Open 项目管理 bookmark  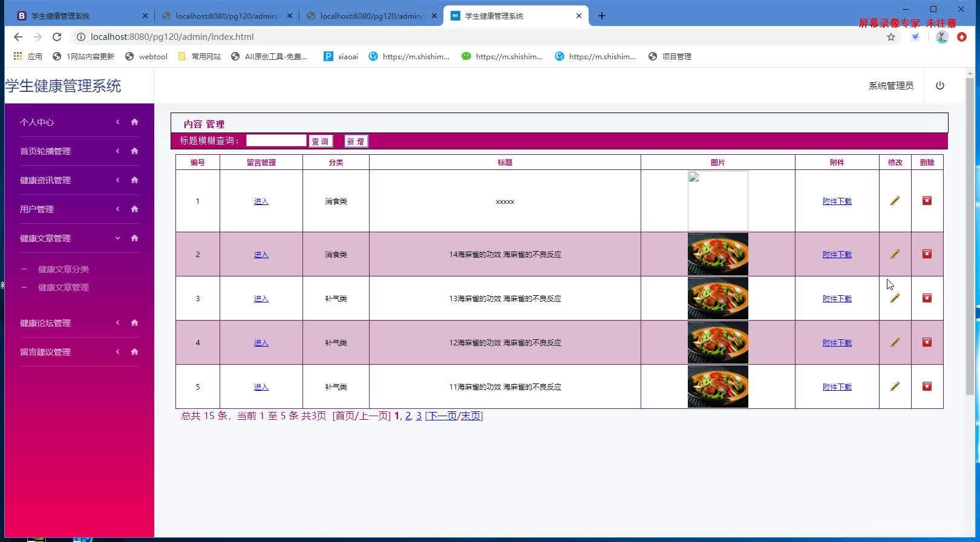click(x=670, y=56)
